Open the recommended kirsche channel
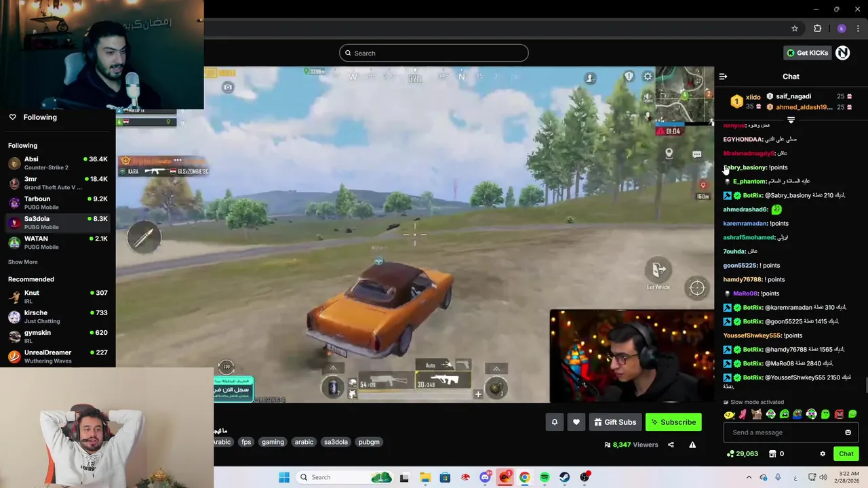The height and width of the screenshot is (488, 868). (58, 317)
